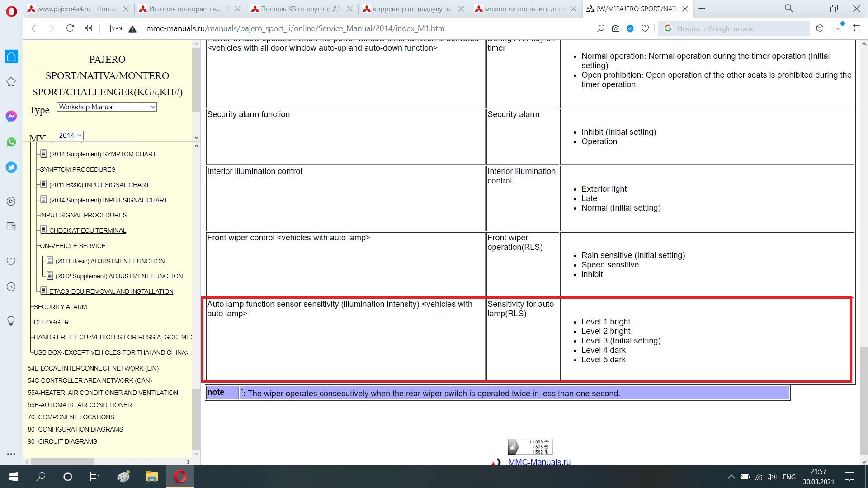Open Twitter sidebar panel

(x=11, y=167)
